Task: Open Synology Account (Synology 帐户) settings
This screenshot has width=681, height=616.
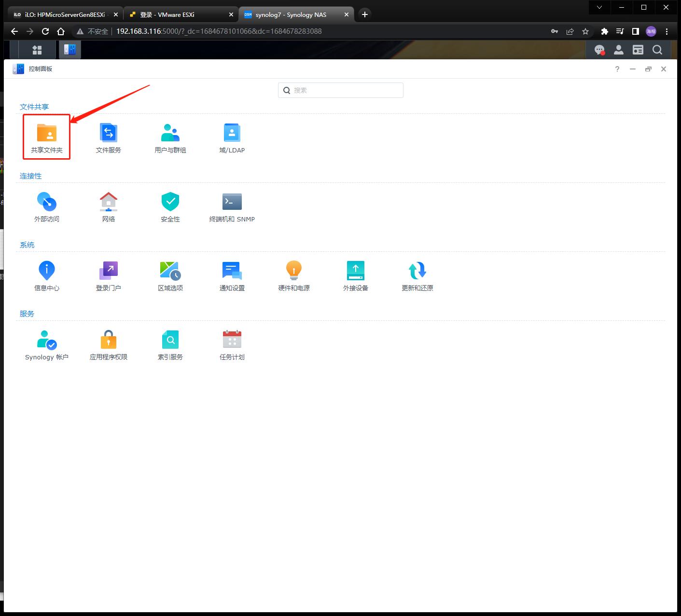Action: click(47, 344)
